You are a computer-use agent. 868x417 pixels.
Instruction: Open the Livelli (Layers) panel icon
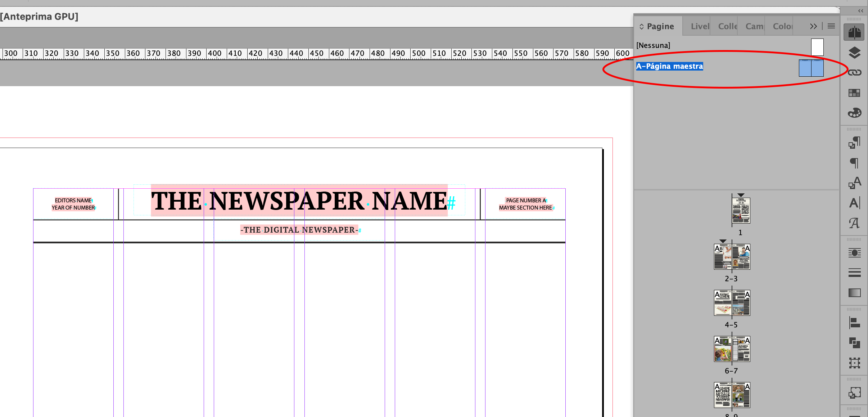pos(855,52)
